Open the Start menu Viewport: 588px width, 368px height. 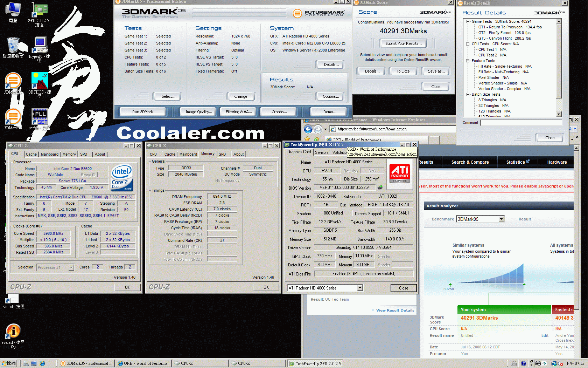tap(9, 363)
